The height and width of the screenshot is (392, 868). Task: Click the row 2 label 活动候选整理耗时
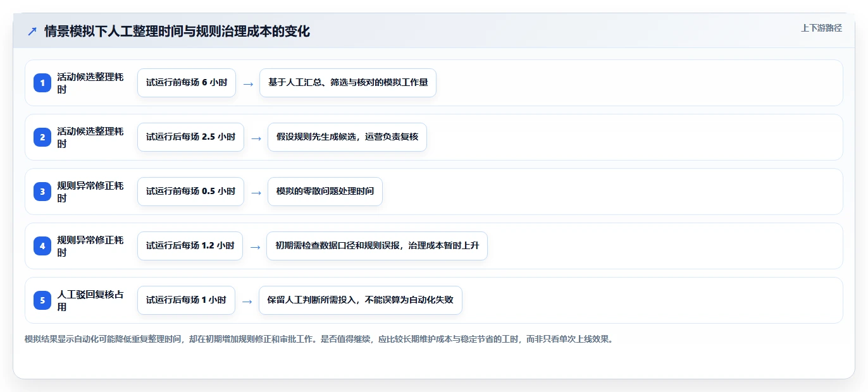click(x=90, y=137)
